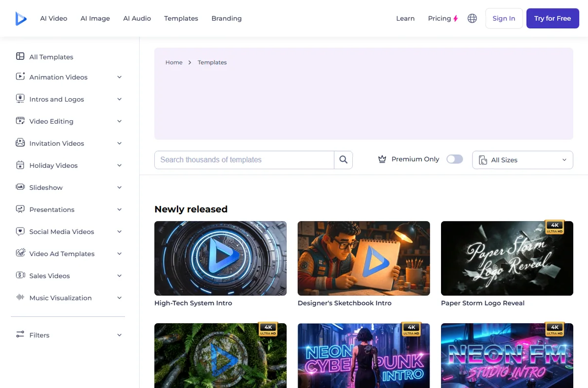Open Designer's Sketchbook Intro thumbnail
This screenshot has height=388, width=588.
364,258
